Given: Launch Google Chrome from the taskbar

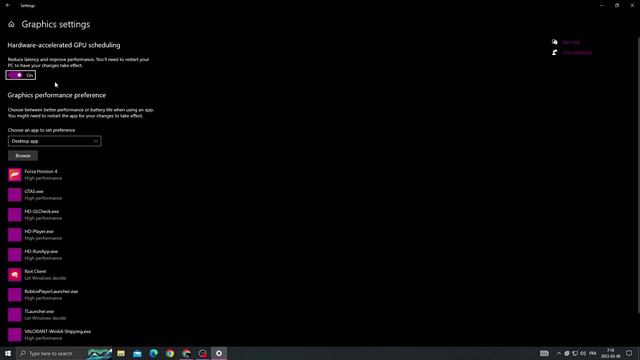Looking at the screenshot, I should (170, 353).
